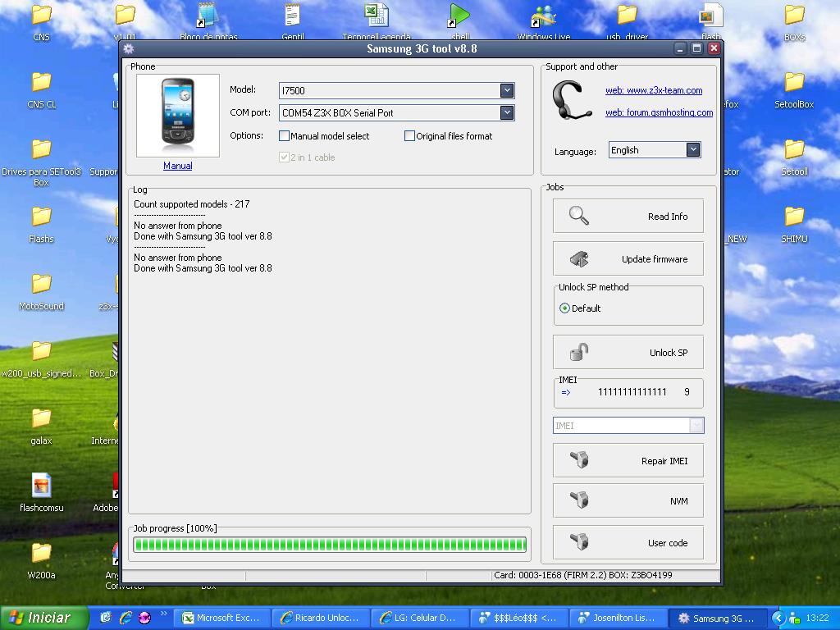Click the green job progress bar
This screenshot has height=630, width=840.
[x=330, y=545]
